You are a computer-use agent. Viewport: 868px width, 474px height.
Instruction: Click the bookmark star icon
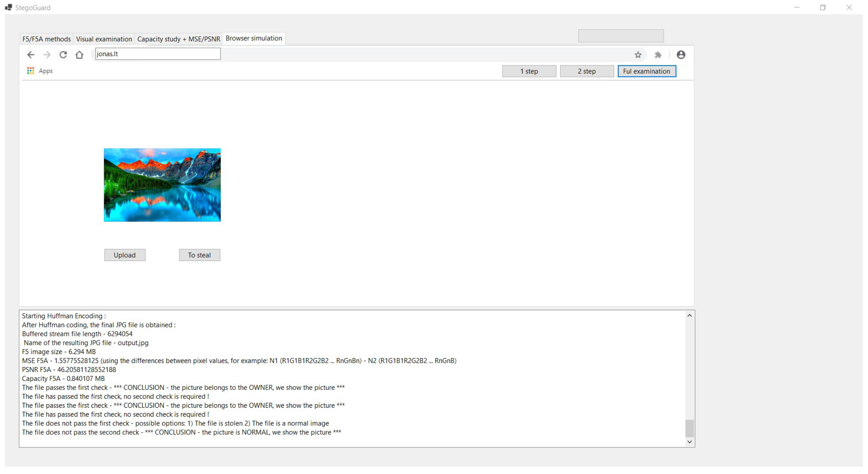pos(638,54)
